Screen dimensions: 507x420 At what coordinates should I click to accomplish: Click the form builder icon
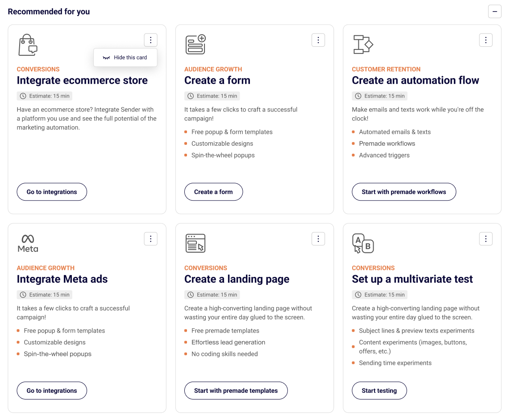[x=195, y=45]
